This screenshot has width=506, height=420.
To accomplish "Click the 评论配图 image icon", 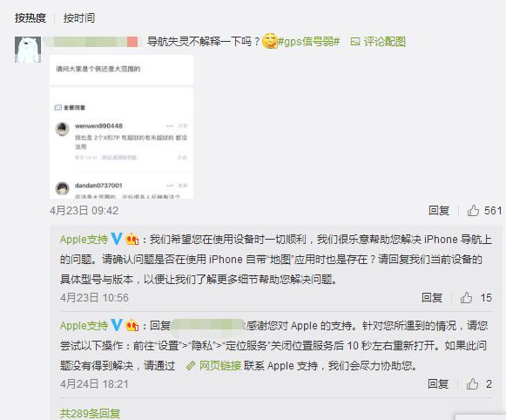I will point(355,42).
